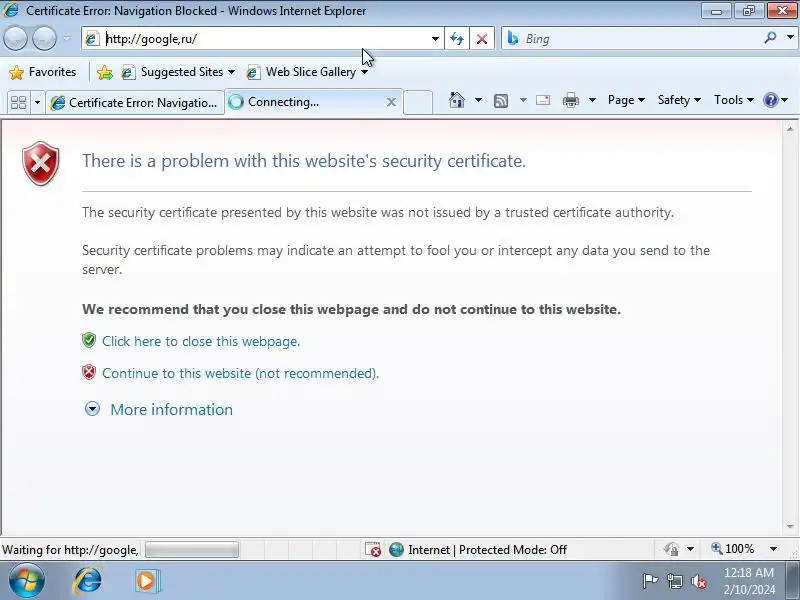Click the Action Center flag tray icon

(649, 581)
